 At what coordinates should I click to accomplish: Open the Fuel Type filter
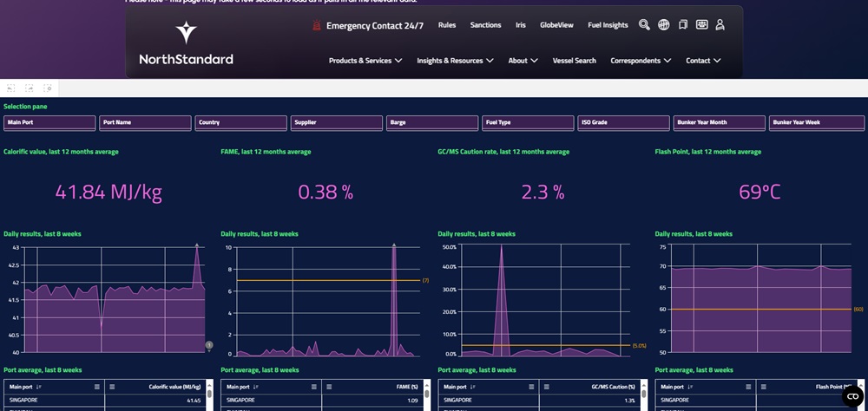coord(528,123)
